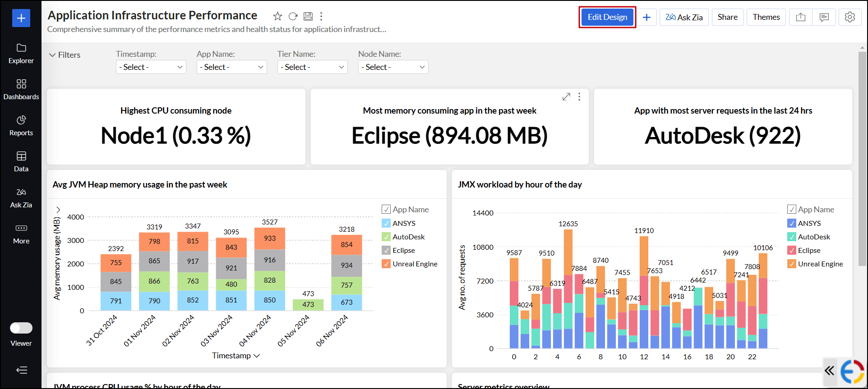
Task: Click the Share button
Action: 727,17
